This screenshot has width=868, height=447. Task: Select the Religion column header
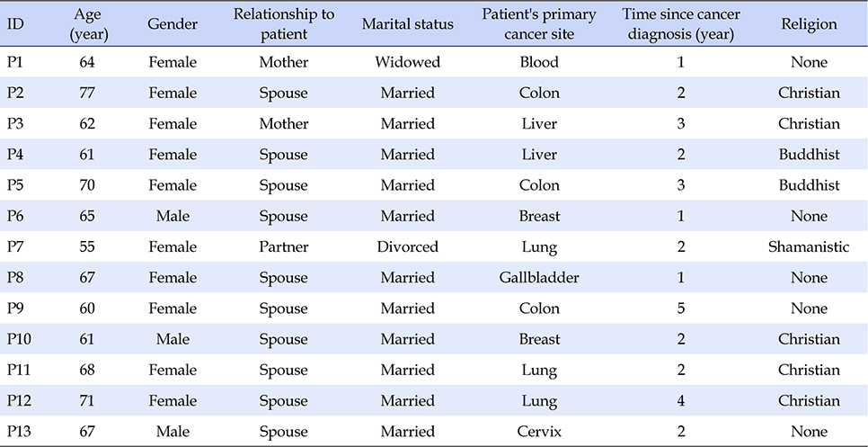click(x=810, y=24)
